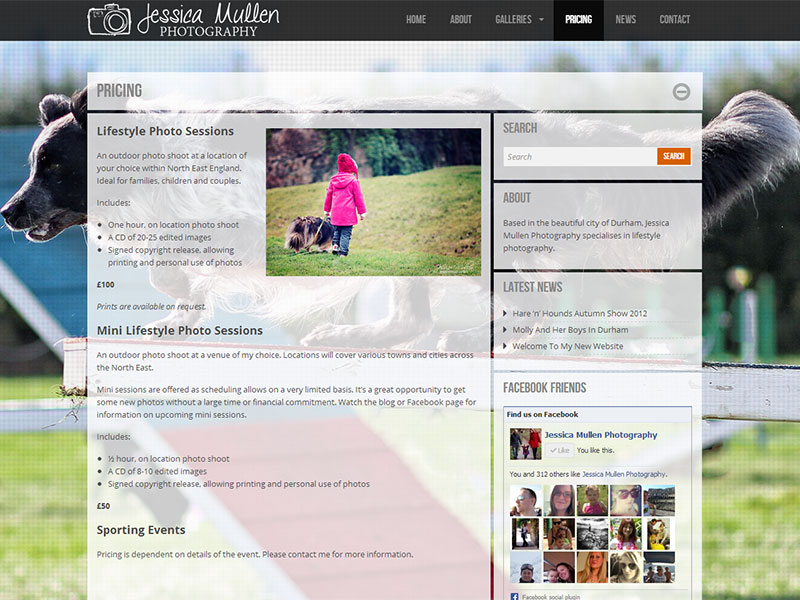Click the arrow icon beside Hare 'n' Hounds Autumn Show 2012
Viewport: 800px width, 600px height.
505,312
